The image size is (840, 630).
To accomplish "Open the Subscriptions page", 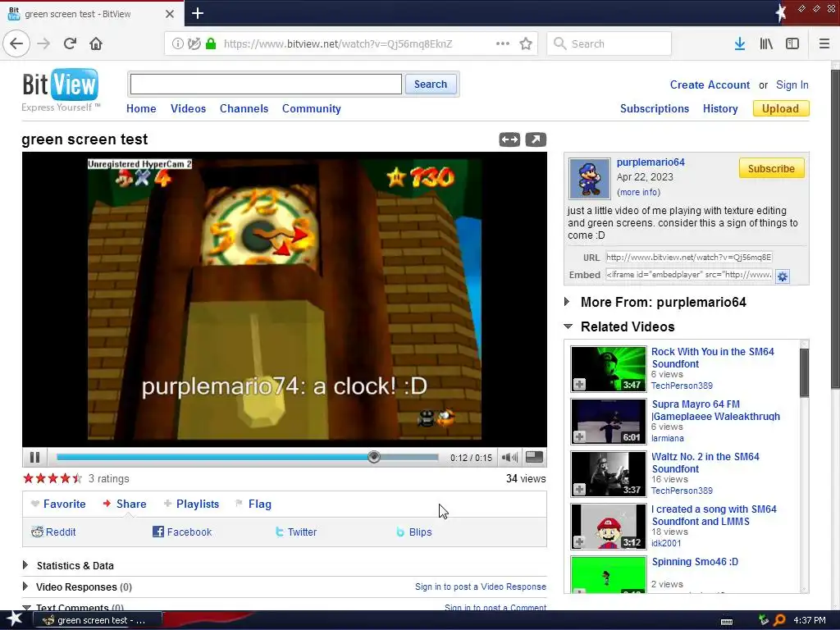I will [655, 108].
